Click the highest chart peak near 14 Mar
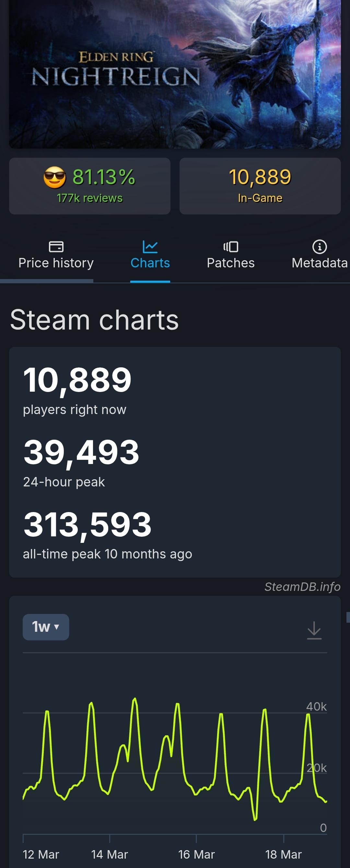The height and width of the screenshot is (868, 350). coord(135,699)
